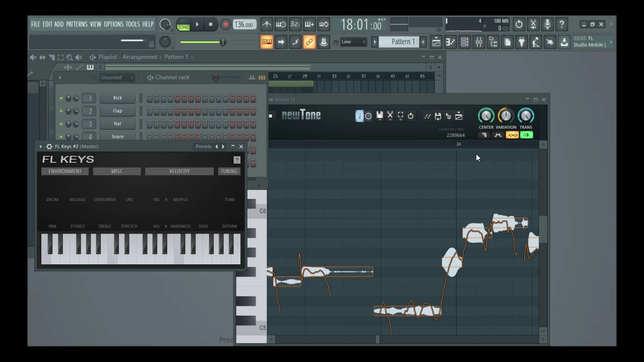The height and width of the screenshot is (362, 644).
Task: Click the Kick channel button
Action: [117, 98]
